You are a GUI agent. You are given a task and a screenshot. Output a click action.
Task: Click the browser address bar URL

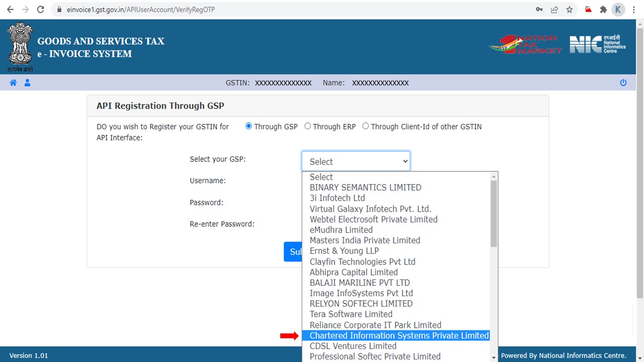tap(141, 10)
